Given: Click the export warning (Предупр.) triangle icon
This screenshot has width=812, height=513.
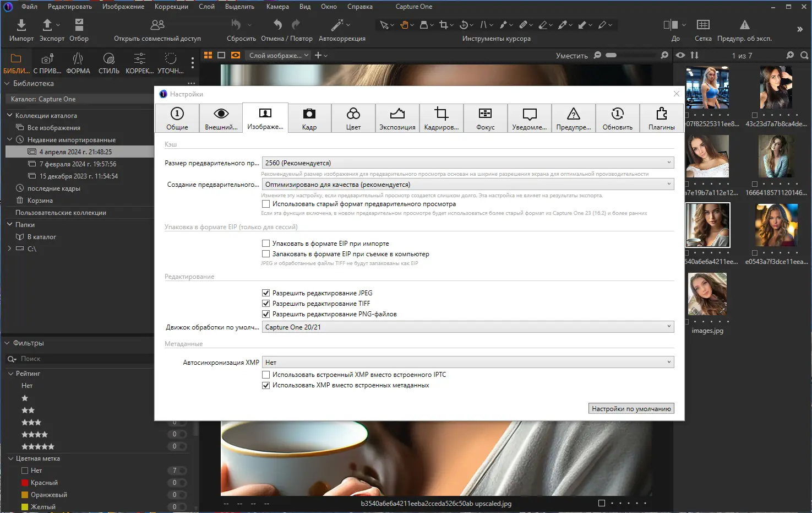Looking at the screenshot, I should tap(744, 25).
